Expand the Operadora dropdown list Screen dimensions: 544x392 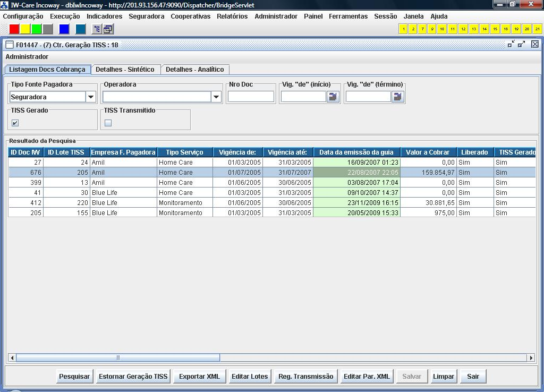click(216, 97)
